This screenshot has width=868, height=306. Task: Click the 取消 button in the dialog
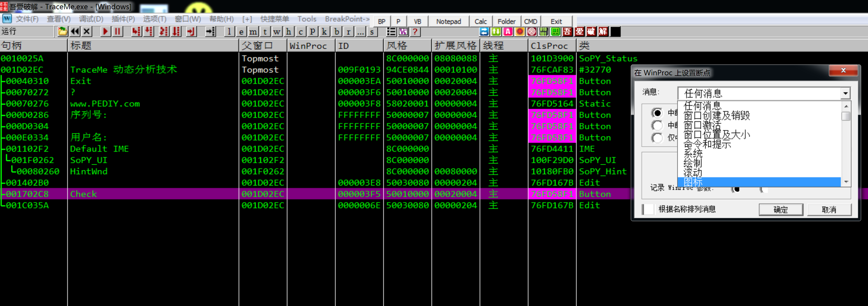point(829,209)
